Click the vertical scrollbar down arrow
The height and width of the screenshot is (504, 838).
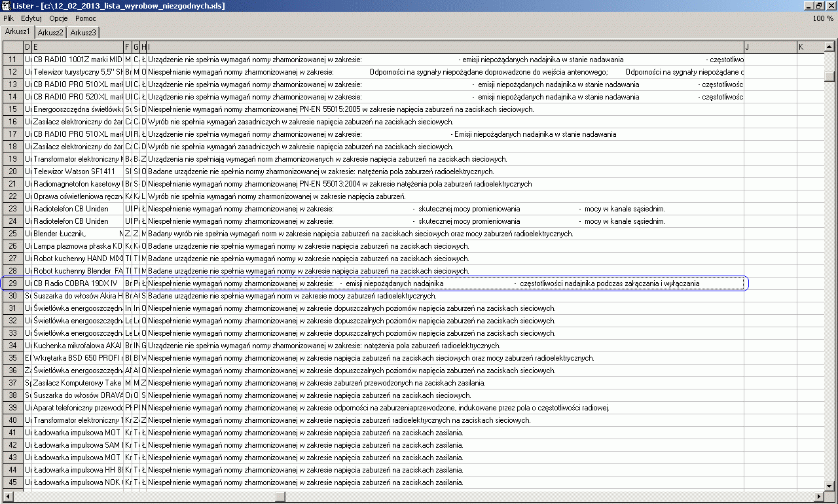coord(829,485)
